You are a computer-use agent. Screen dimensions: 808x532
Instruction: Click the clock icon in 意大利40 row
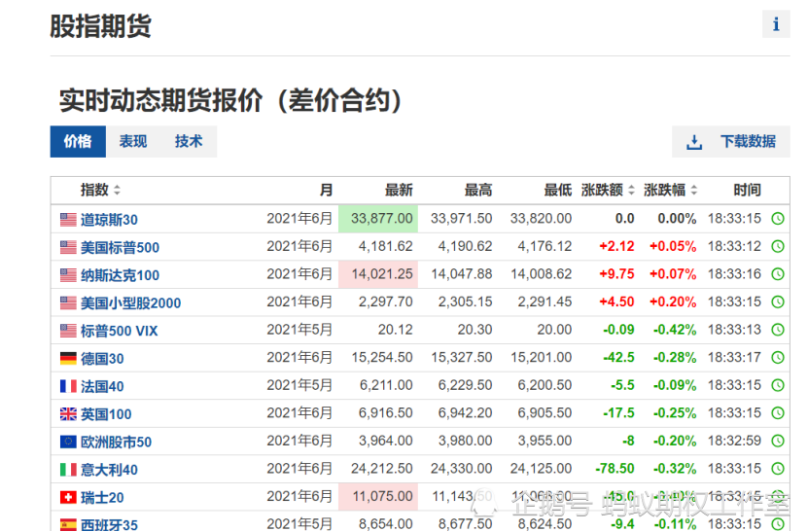(778, 469)
